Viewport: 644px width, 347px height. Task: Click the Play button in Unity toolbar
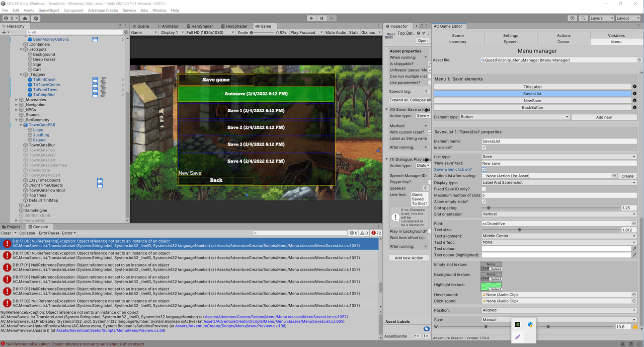pos(312,18)
